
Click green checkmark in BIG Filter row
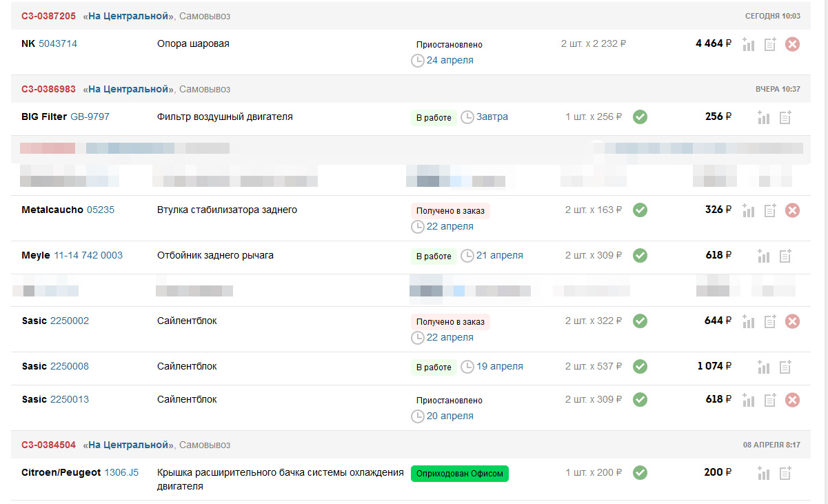640,117
